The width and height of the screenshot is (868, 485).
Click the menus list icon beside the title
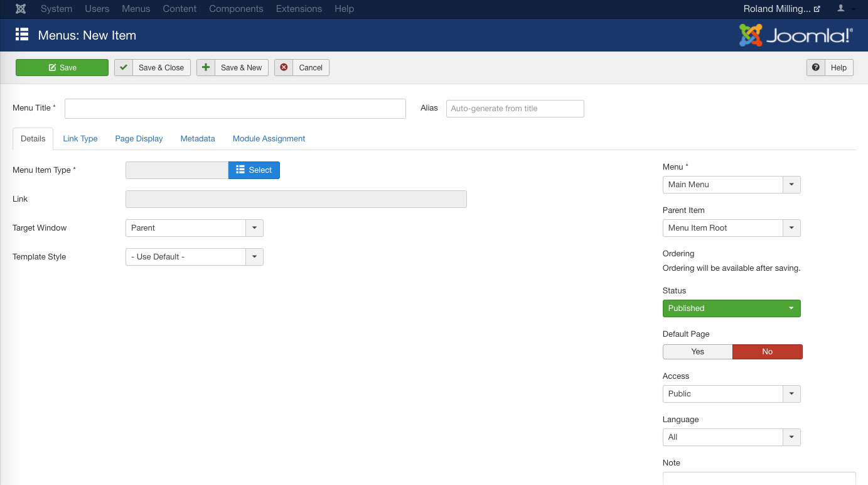pos(22,35)
